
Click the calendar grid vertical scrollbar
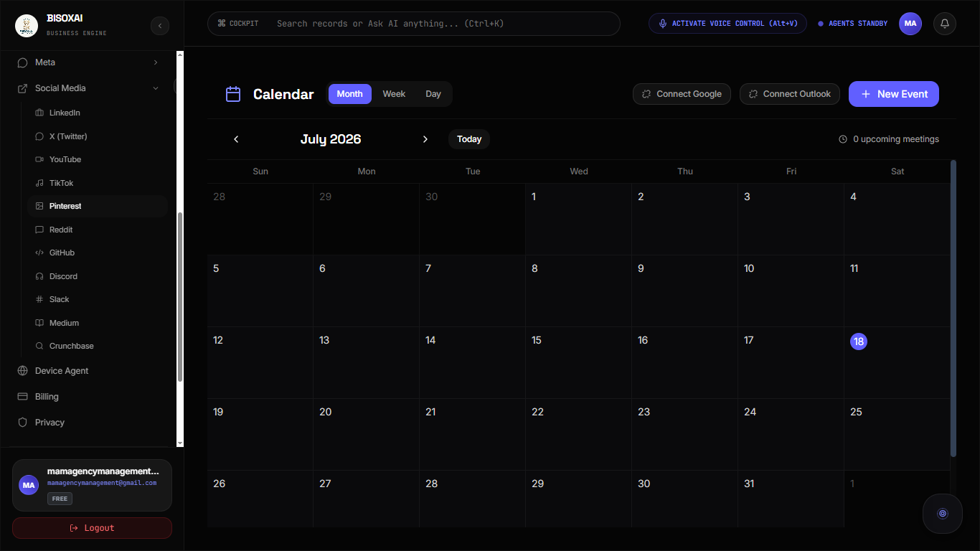(953, 309)
